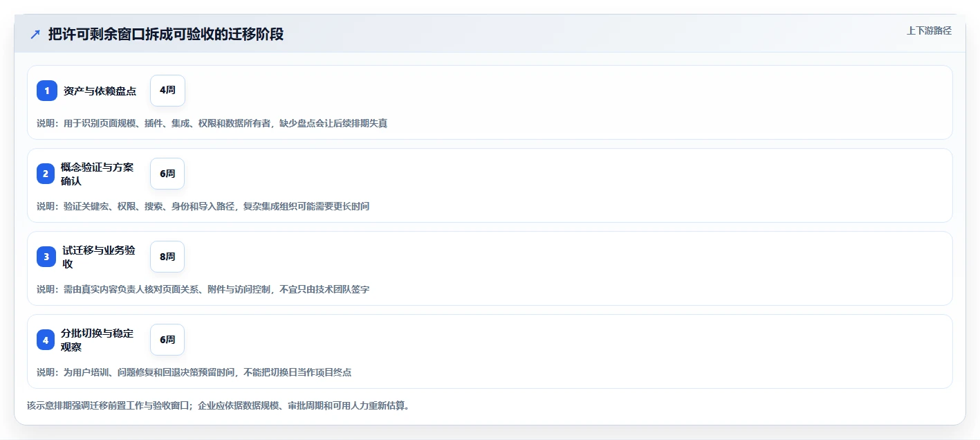Select step number 2 badge
980x440 pixels.
click(x=46, y=174)
